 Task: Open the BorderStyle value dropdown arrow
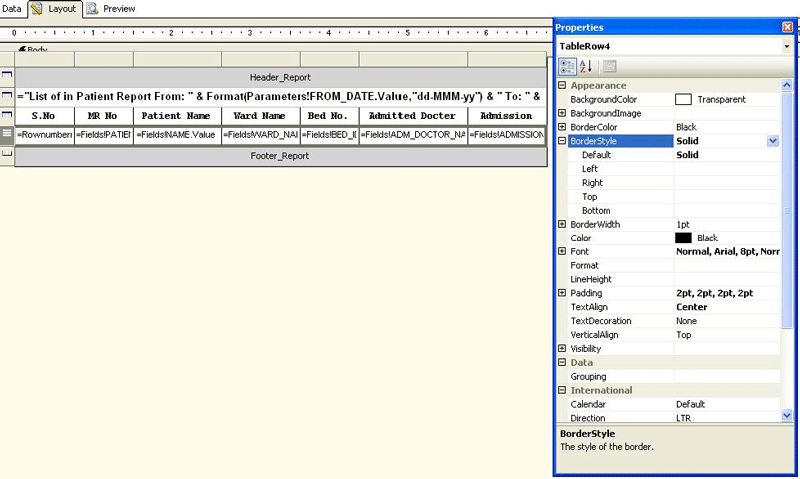773,141
